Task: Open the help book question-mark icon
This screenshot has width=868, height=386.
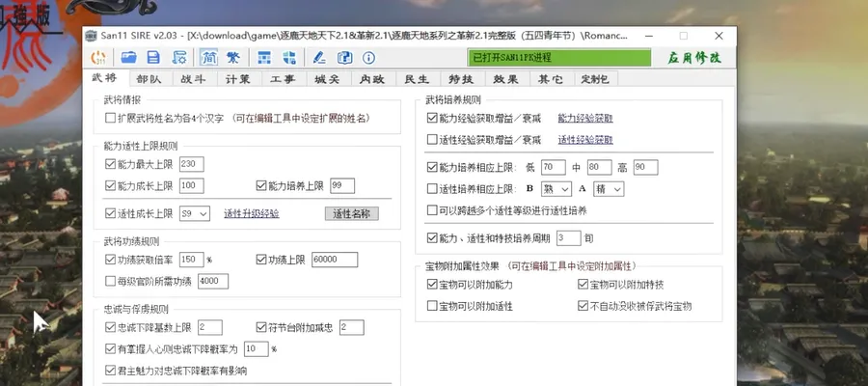Action: [345, 58]
